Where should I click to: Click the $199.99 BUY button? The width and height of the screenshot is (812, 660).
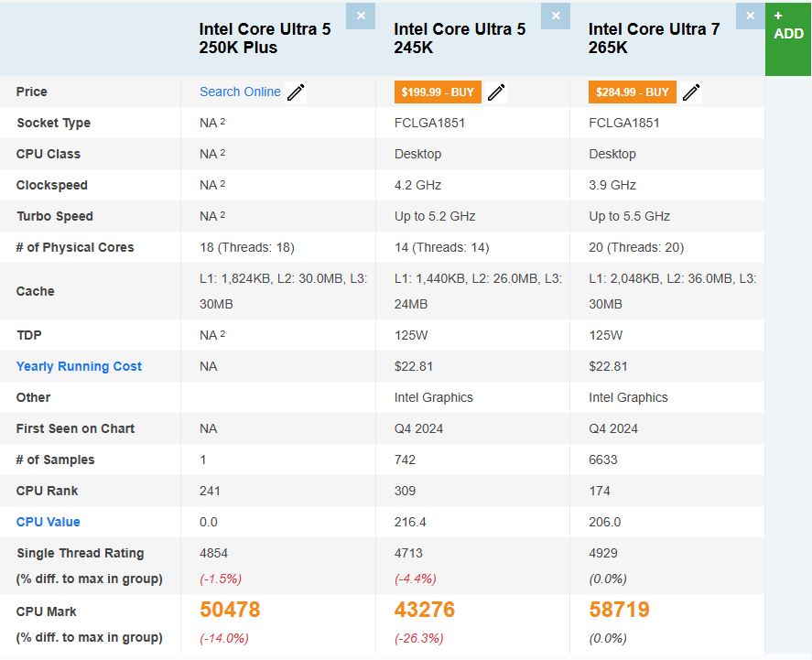(x=437, y=92)
